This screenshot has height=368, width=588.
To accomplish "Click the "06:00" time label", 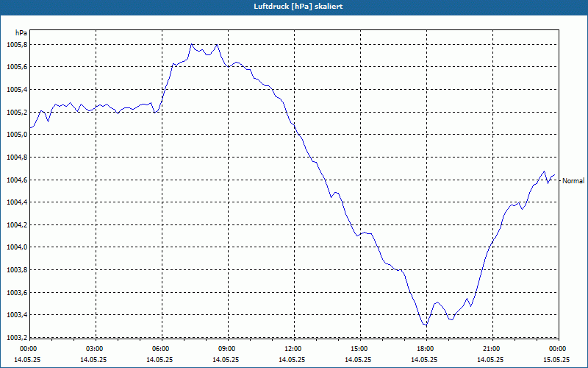I will (159, 349).
